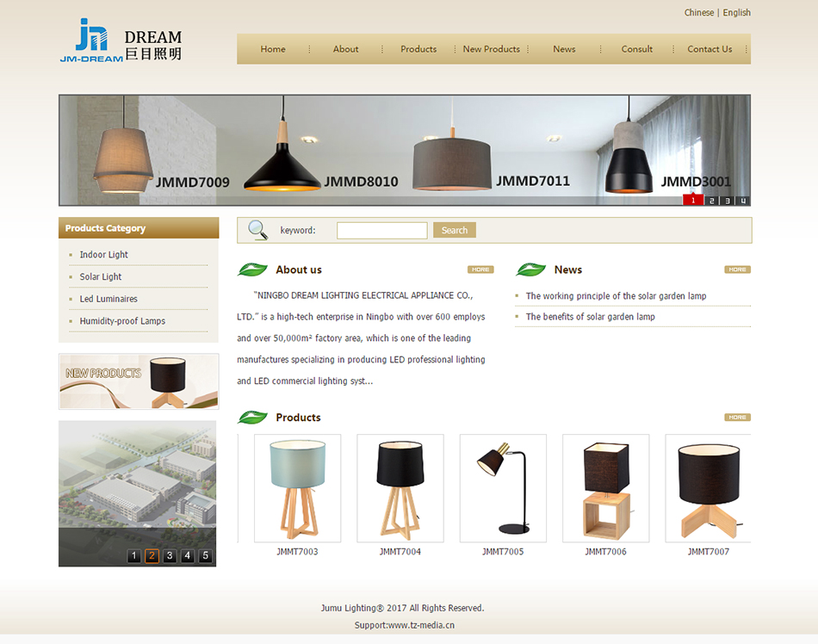Click the JMMT7007 product label
The width and height of the screenshot is (818, 644).
(x=709, y=552)
